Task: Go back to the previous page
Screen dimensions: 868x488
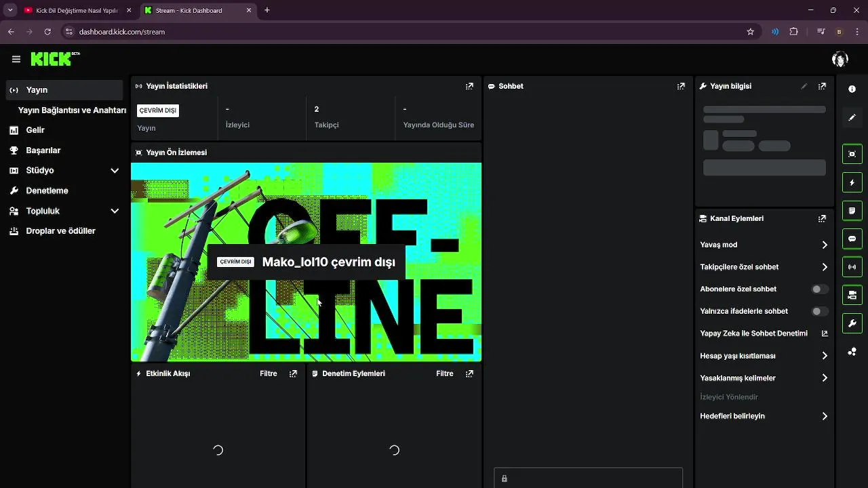Action: 11,32
